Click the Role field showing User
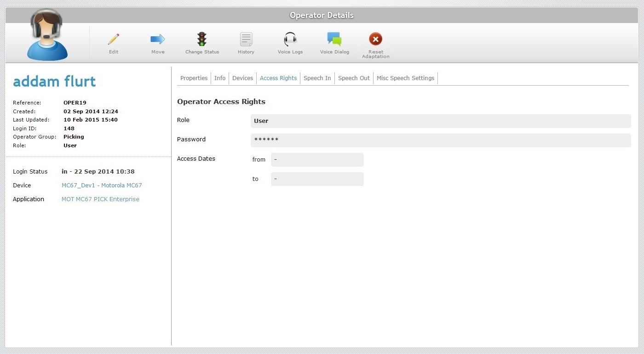The image size is (644, 354). 441,121
